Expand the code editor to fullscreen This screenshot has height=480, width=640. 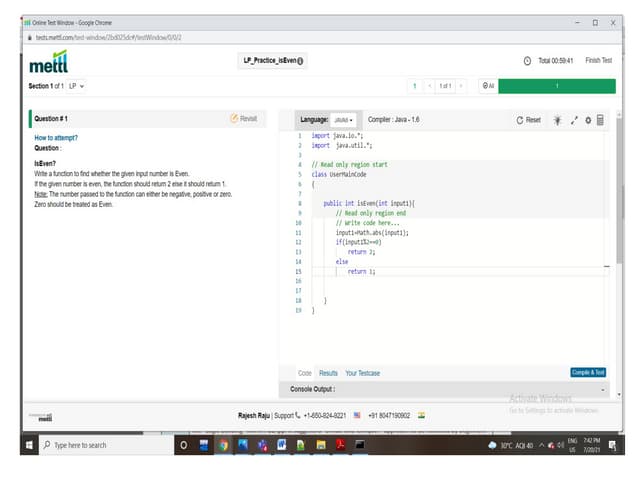(575, 120)
